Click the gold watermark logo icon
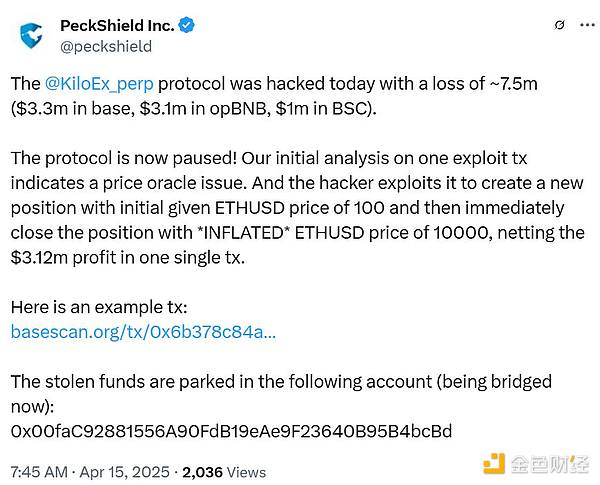The height and width of the screenshot is (485, 600). tap(494, 463)
